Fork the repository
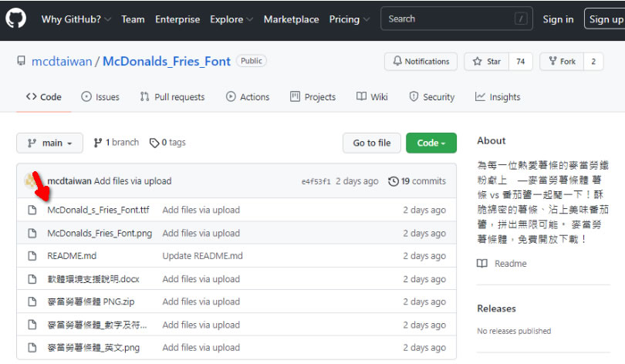The image size is (625, 364). pos(562,62)
